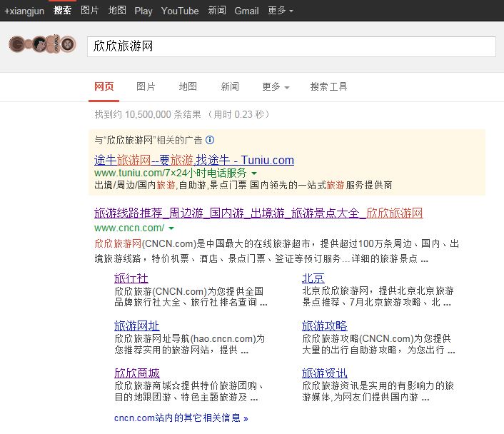Viewport: 504px width, 434px height.
Task: Click the ad info icon
Action: [210, 140]
